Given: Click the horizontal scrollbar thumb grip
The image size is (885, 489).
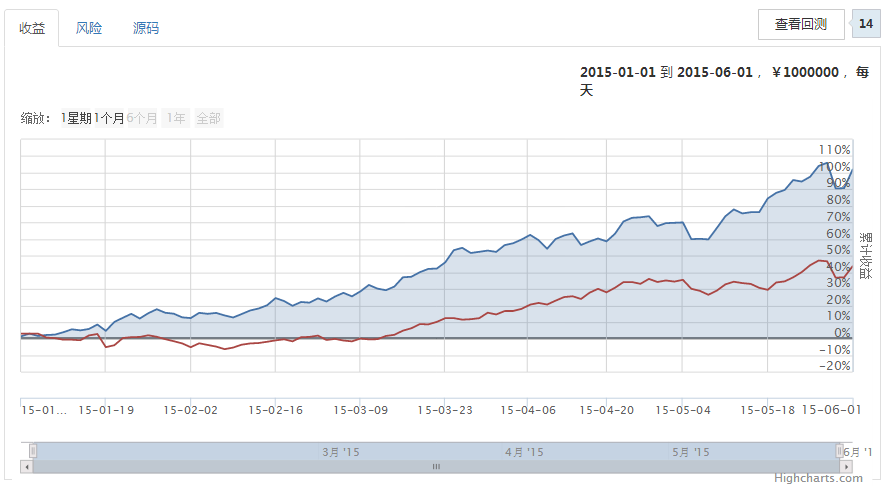Looking at the screenshot, I should click(x=436, y=467).
